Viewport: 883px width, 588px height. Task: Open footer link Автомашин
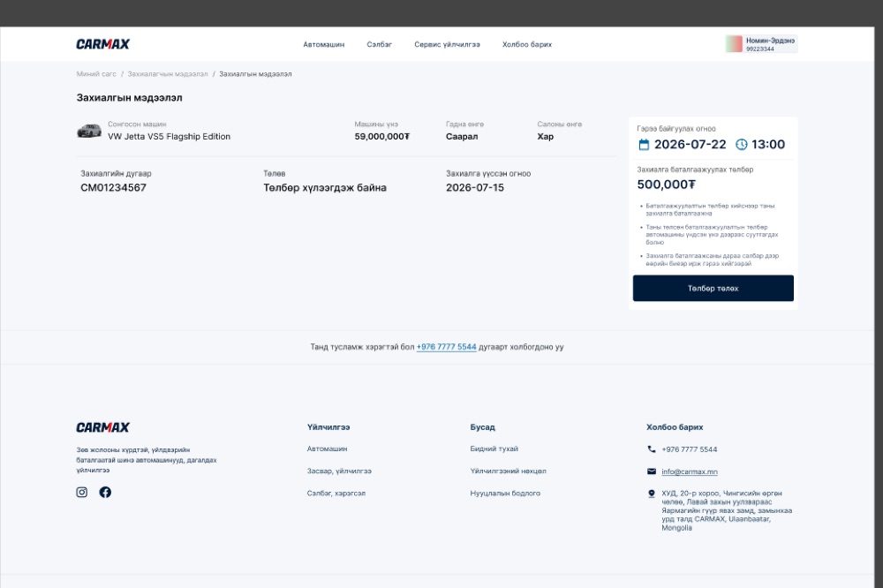[328, 449]
